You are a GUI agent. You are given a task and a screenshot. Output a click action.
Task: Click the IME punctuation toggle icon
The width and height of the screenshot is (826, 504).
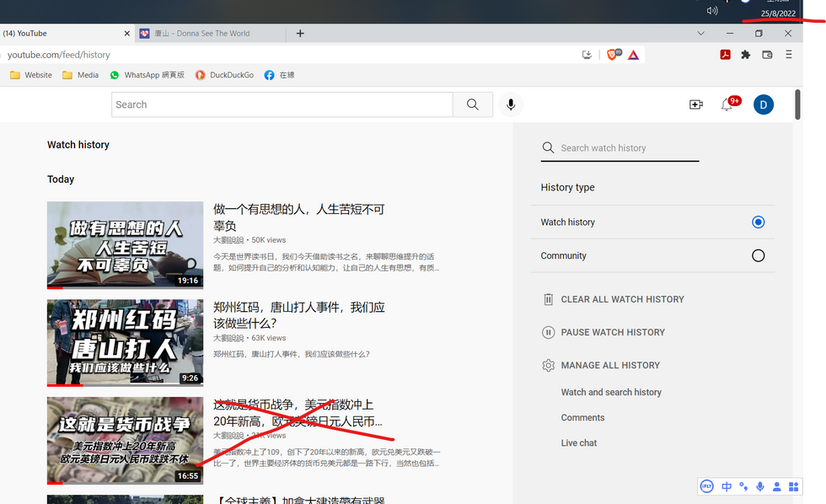[743, 486]
